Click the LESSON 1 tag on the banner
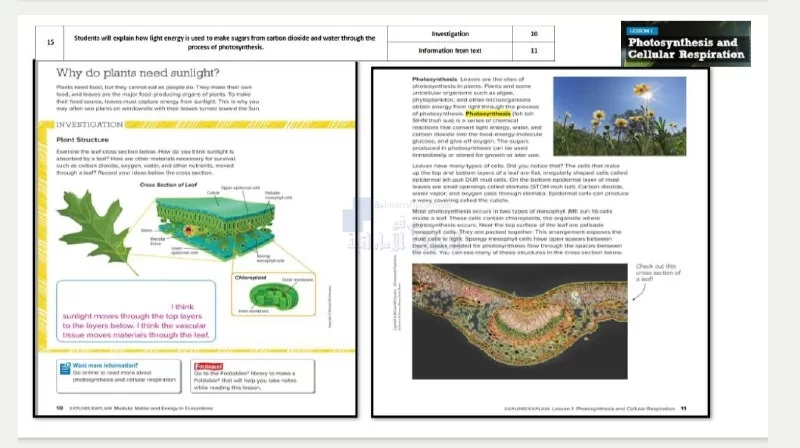The image size is (800, 448). [x=642, y=31]
